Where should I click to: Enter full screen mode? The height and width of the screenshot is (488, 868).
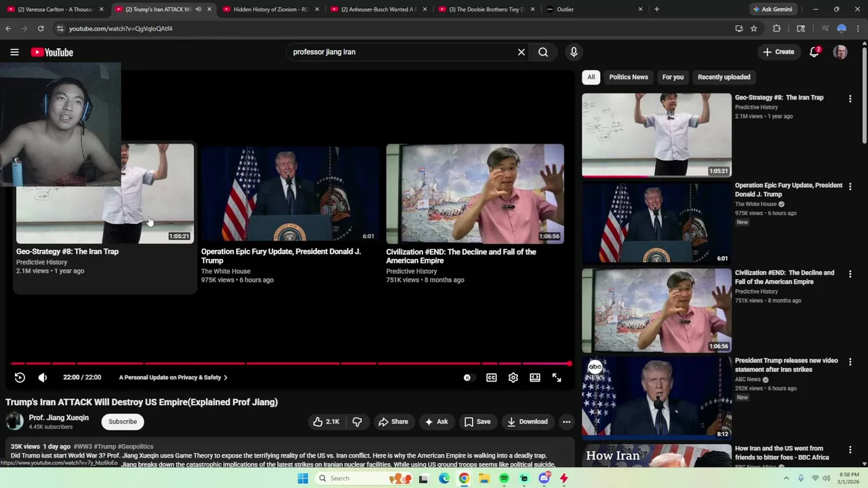tap(557, 378)
